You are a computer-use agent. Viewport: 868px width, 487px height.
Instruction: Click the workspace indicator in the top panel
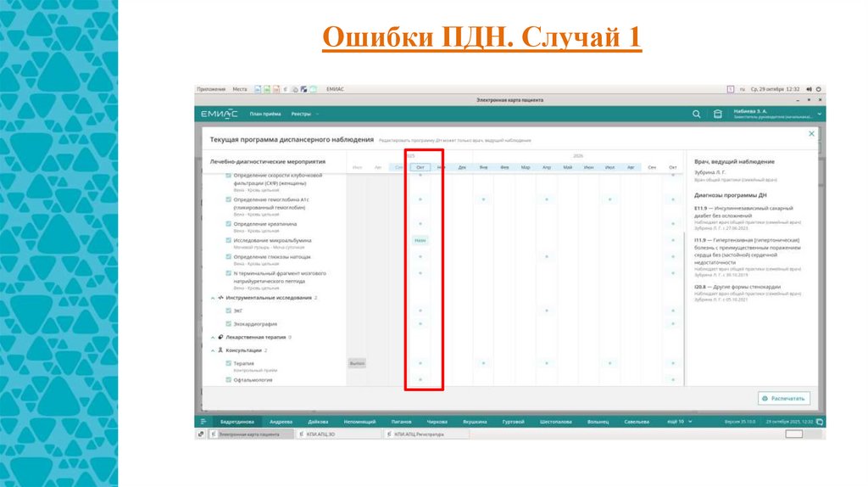[730, 89]
